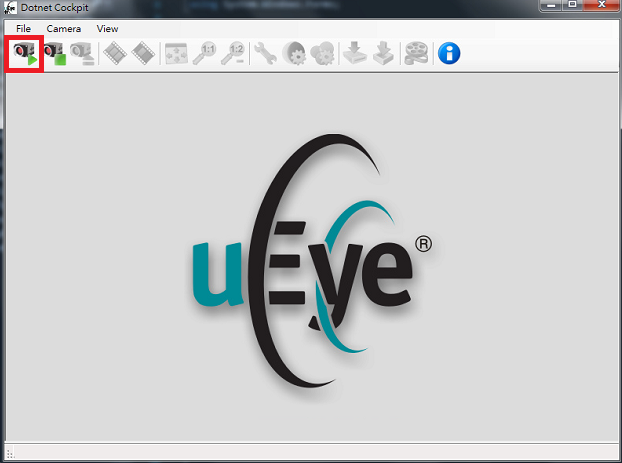Close the Dotnet Cockpit window
622x463 pixels.
tap(601, 5)
